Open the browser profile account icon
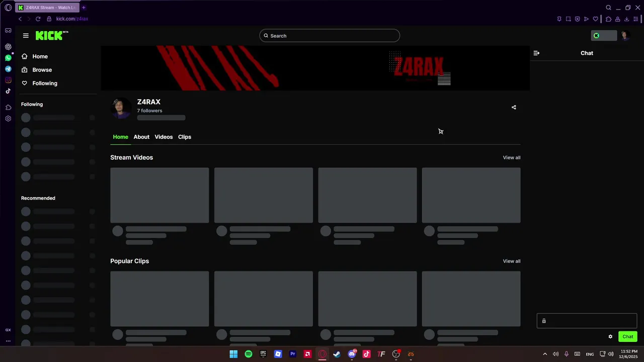644x362 pixels. click(x=617, y=19)
